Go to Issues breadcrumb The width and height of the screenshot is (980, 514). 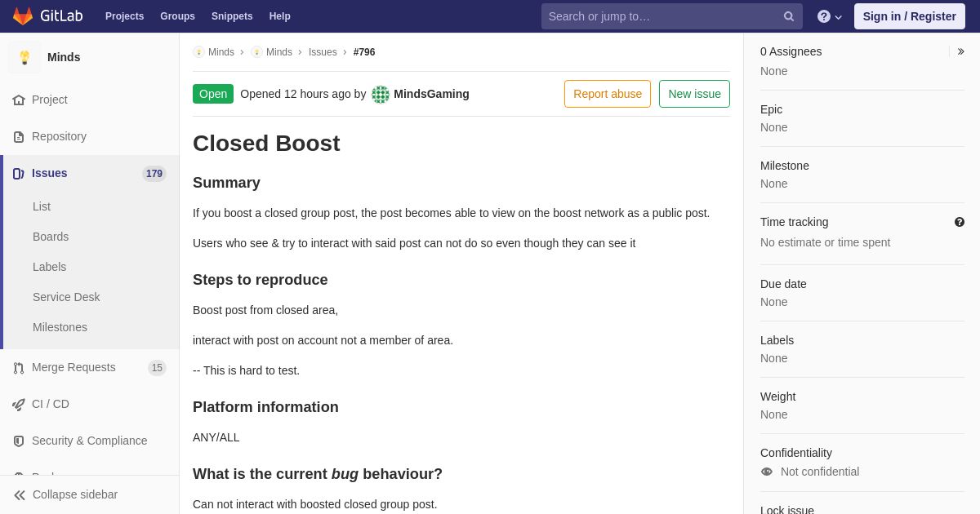pos(323,52)
